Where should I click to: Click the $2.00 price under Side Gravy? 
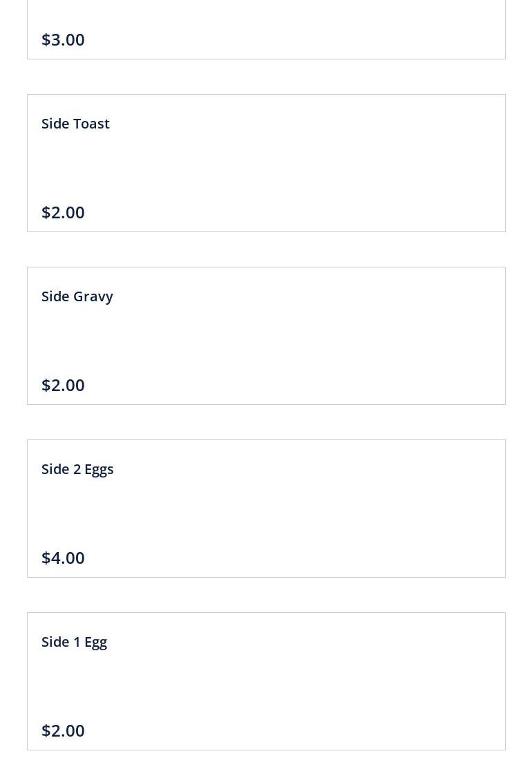coord(63,385)
